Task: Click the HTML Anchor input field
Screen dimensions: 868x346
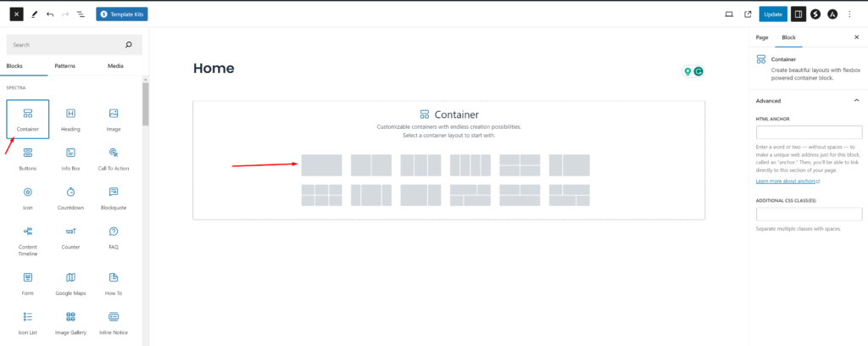Action: [x=809, y=132]
